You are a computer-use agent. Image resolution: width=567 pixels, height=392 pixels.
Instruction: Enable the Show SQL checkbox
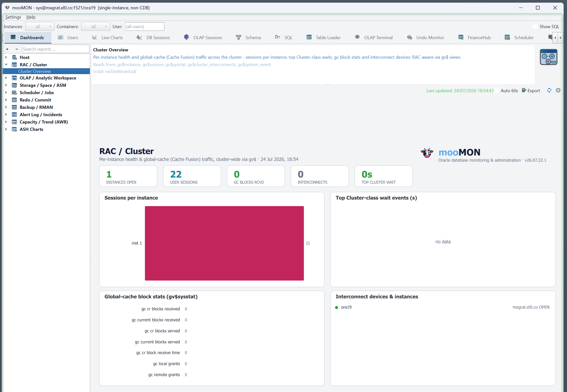(535, 26)
